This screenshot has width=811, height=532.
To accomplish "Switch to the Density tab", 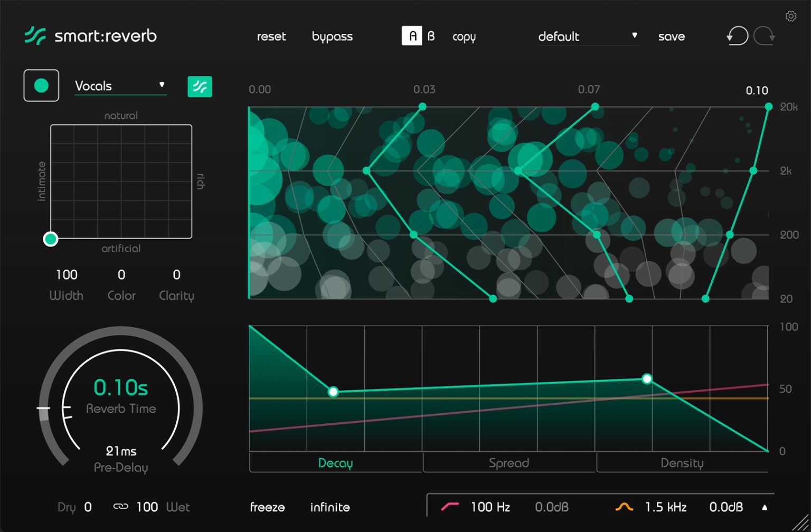I will pyautogui.click(x=683, y=463).
